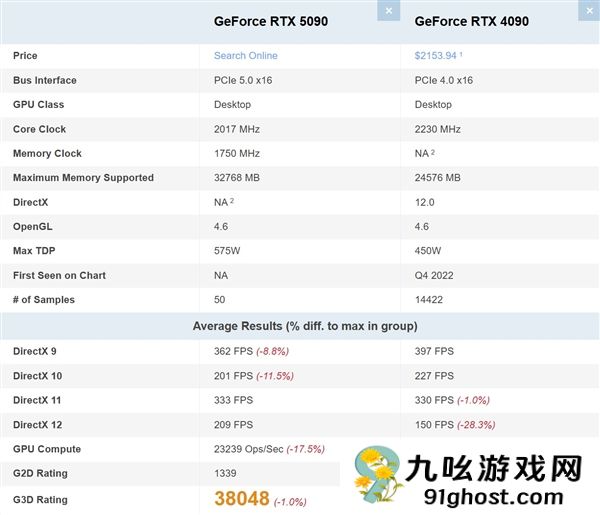Select the GeForce RTX 4090 heading
Screen dimensions: 600x515
tap(472, 21)
